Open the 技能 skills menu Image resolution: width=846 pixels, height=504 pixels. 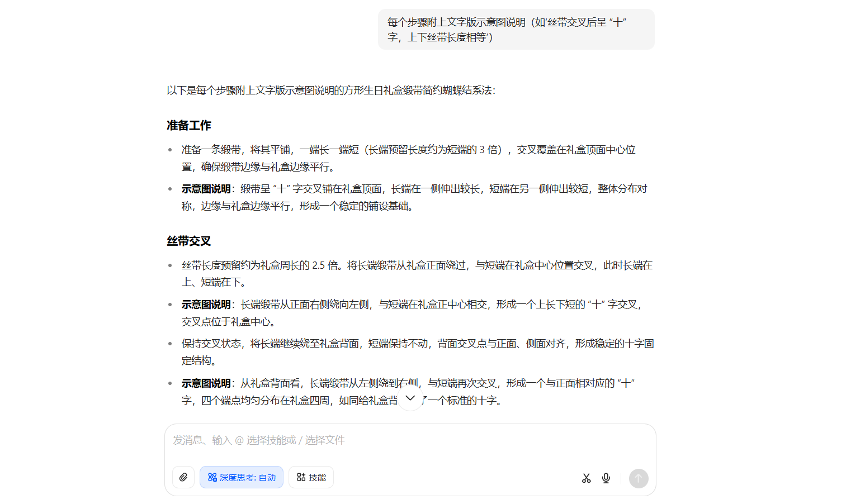[x=311, y=477]
